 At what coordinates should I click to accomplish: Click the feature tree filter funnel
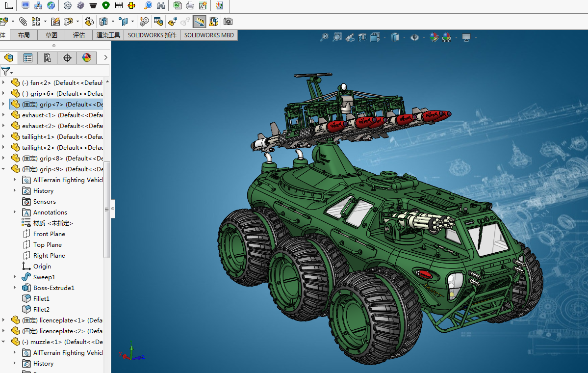[x=6, y=71]
